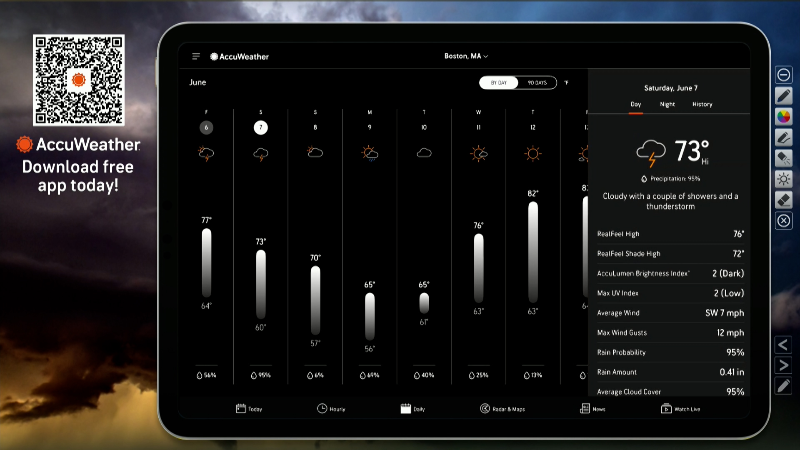This screenshot has height=450, width=800.
Task: Go to previous slide with left arrow
Action: coord(784,345)
